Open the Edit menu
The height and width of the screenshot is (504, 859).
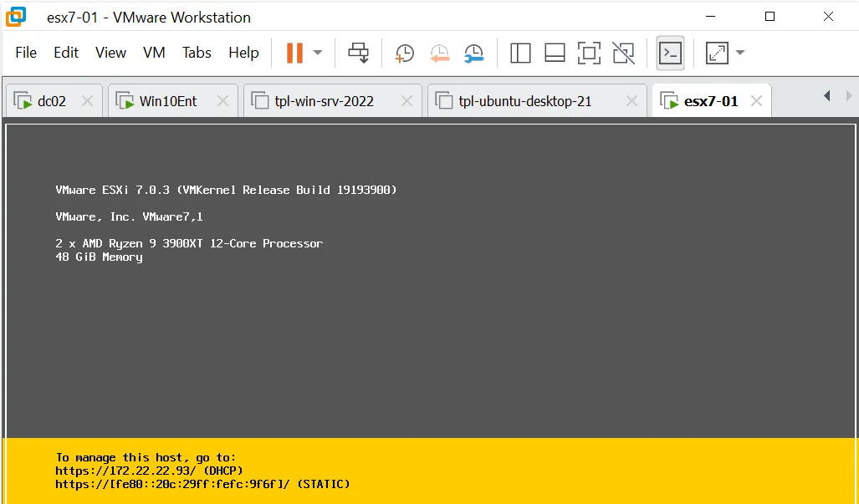coord(66,53)
